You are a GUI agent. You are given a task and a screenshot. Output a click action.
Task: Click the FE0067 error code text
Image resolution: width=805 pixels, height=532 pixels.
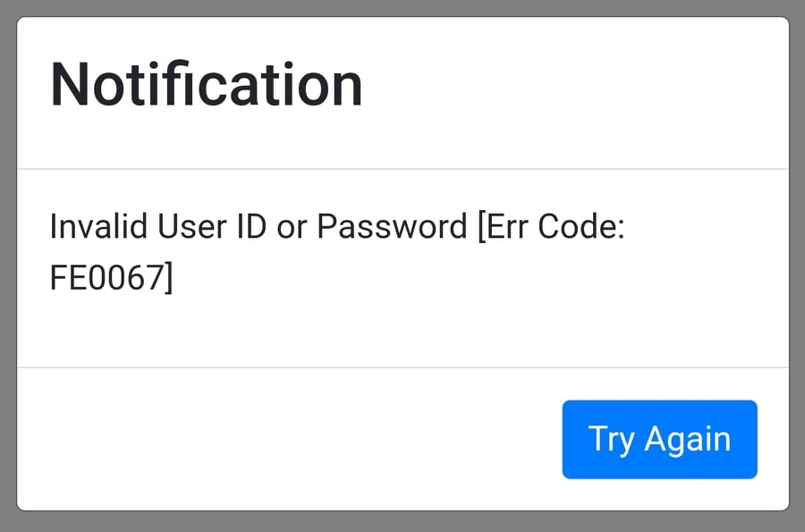(x=106, y=277)
